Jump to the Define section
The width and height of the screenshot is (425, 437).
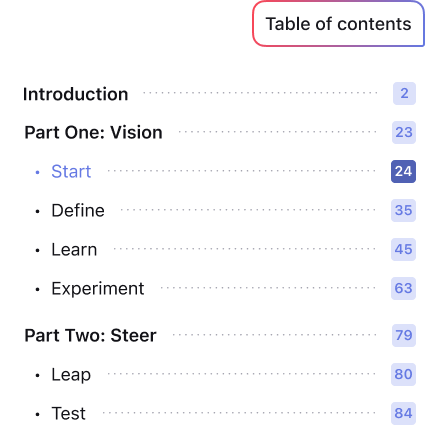[78, 210]
